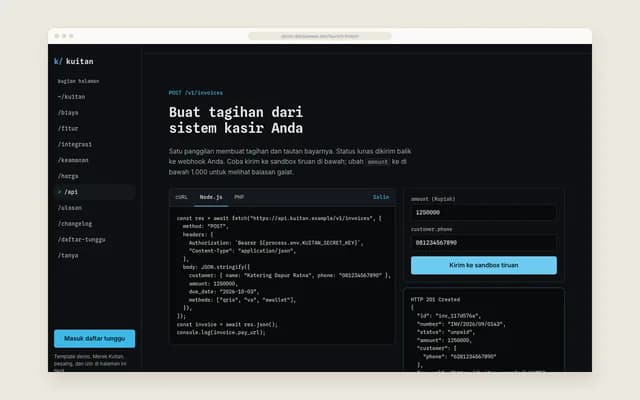This screenshot has height=400, width=640.
Task: Click the fetch URL line in the code sample
Action: pos(279,218)
